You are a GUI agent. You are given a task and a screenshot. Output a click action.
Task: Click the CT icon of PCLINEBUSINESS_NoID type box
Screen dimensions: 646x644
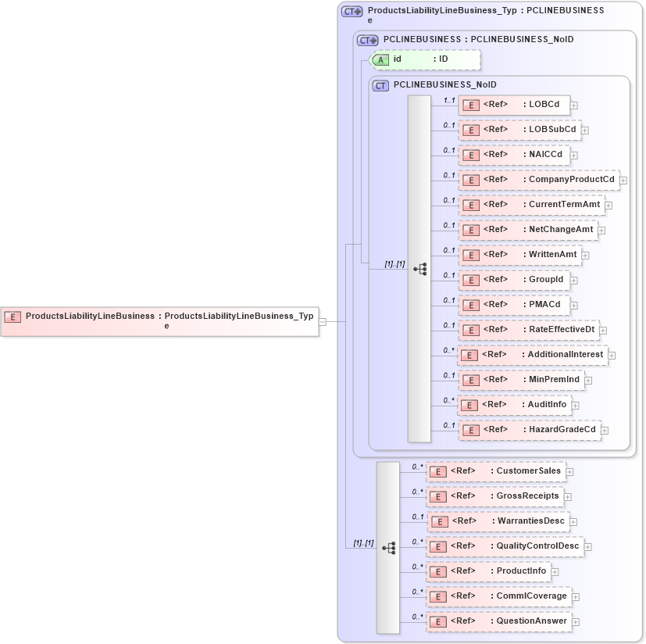[380, 84]
